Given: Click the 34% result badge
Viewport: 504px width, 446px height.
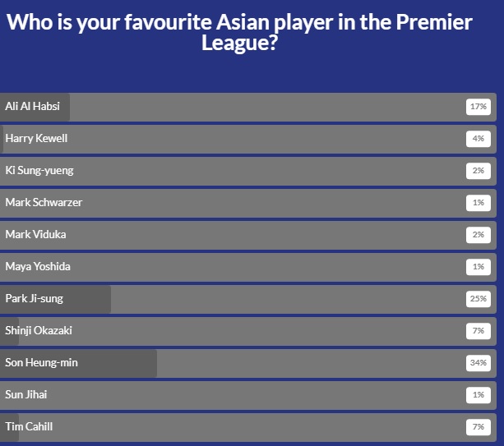Looking at the screenshot, I should (478, 362).
